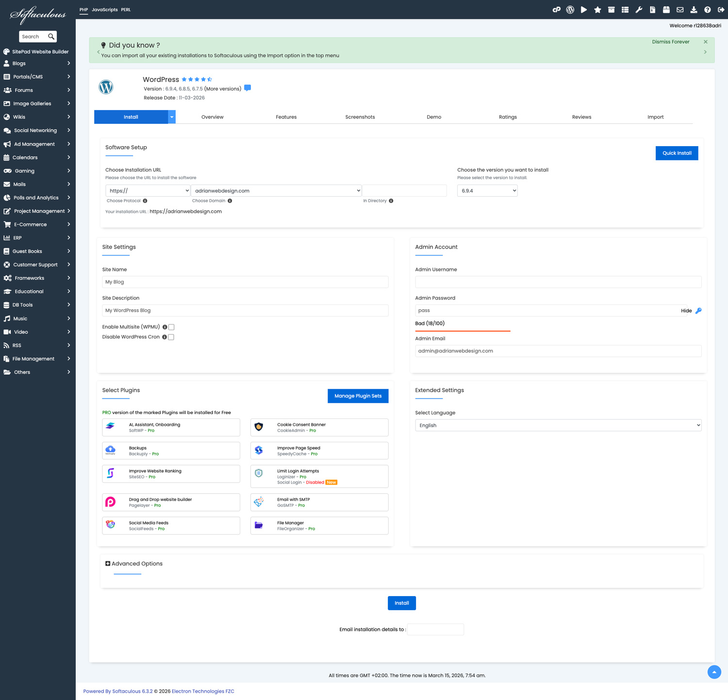
Task: Open WordPress Manager icon in top bar
Action: [570, 10]
